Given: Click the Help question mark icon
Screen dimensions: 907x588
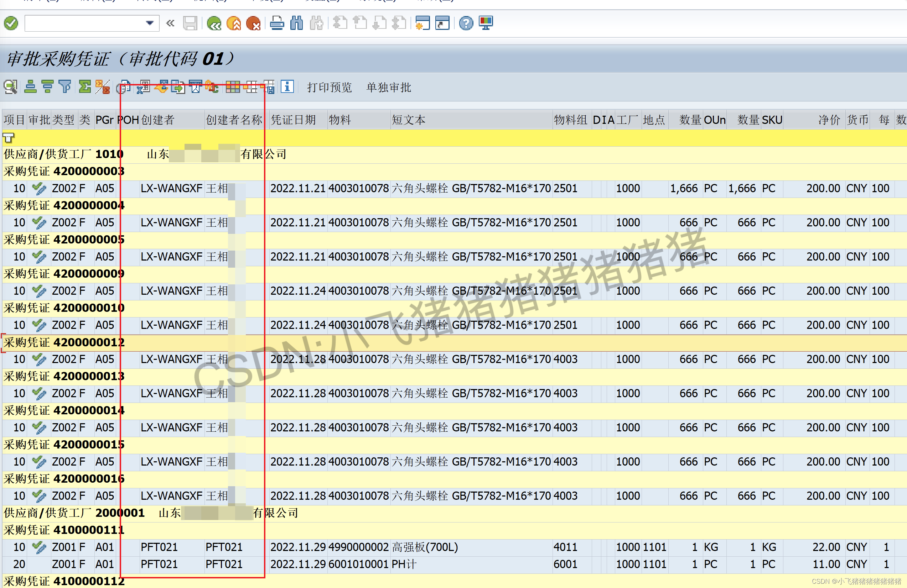Looking at the screenshot, I should click(x=466, y=23).
